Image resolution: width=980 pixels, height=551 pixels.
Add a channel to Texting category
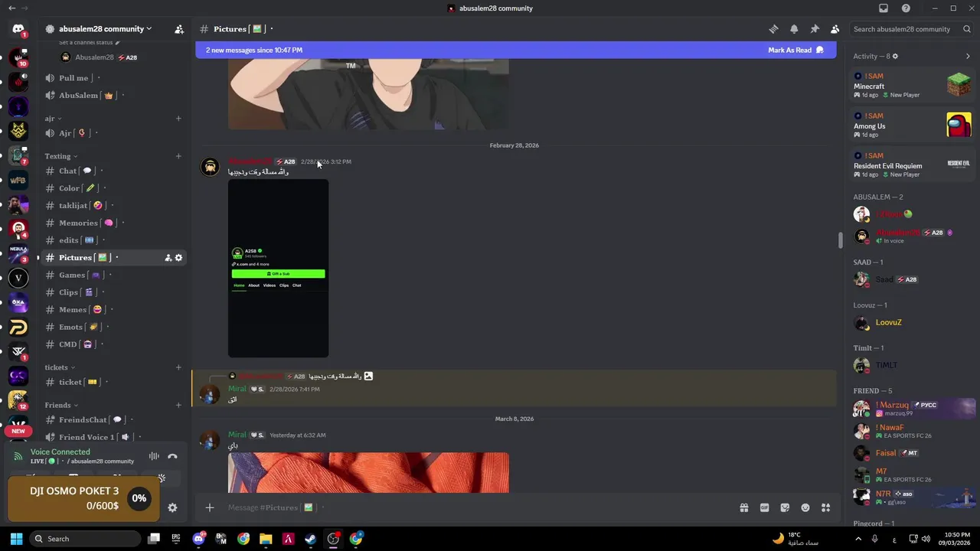coord(178,156)
